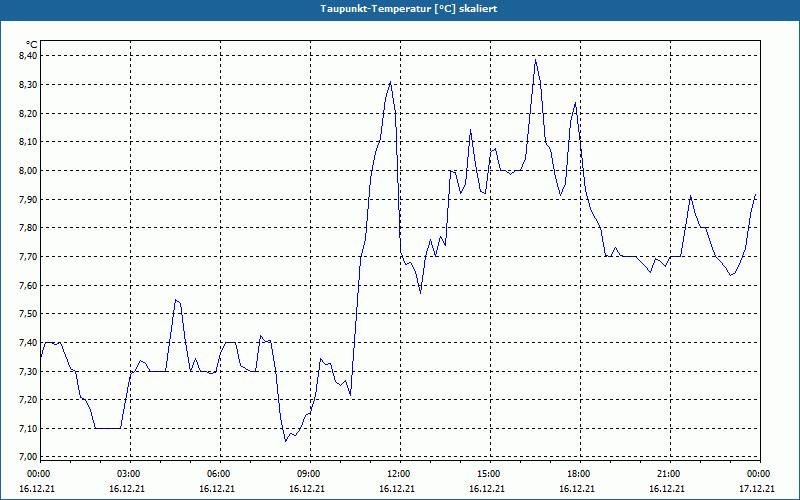Select the 7,40 y-axis value
Viewport: 800px width, 500px height.
pyautogui.click(x=27, y=342)
